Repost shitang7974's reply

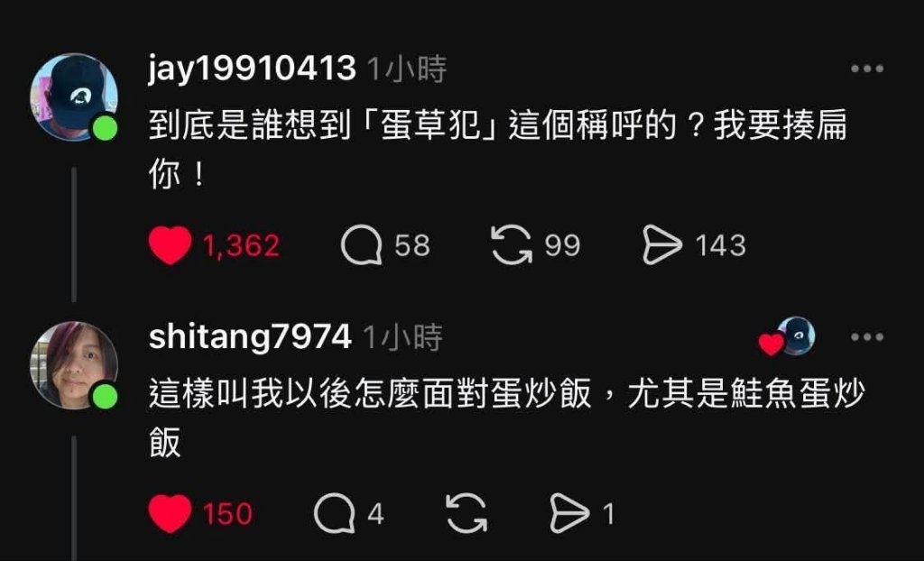tap(467, 513)
